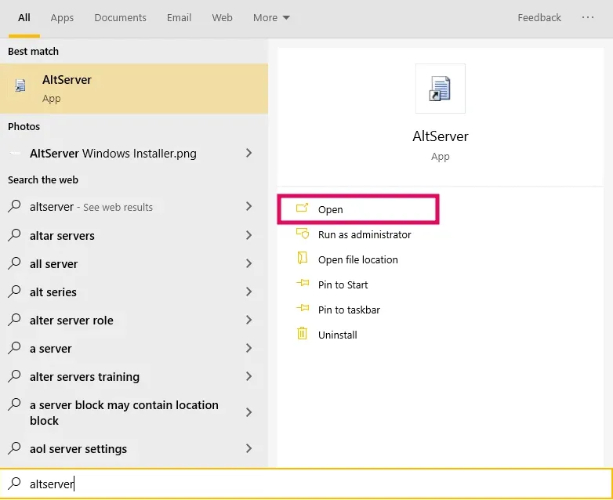The width and height of the screenshot is (613, 500).
Task: Switch to the Apps tab
Action: click(x=62, y=18)
